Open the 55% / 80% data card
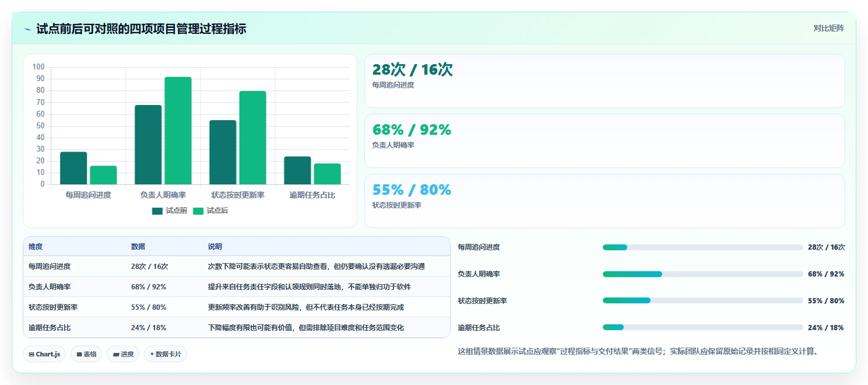The height and width of the screenshot is (385, 868). point(605,201)
